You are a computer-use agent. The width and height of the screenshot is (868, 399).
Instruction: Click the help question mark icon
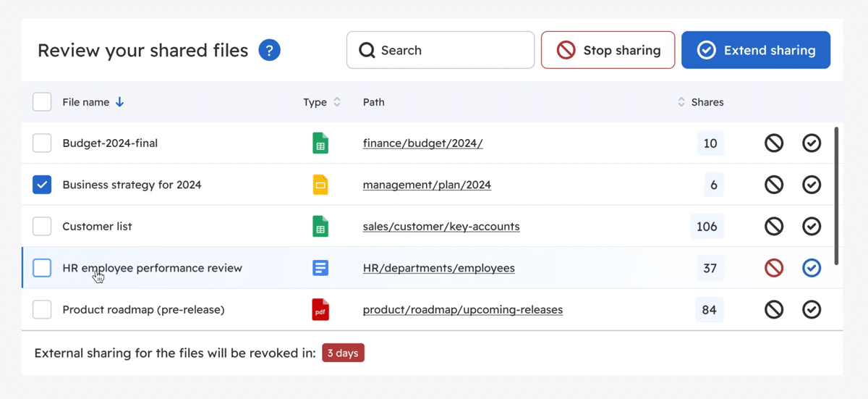269,51
